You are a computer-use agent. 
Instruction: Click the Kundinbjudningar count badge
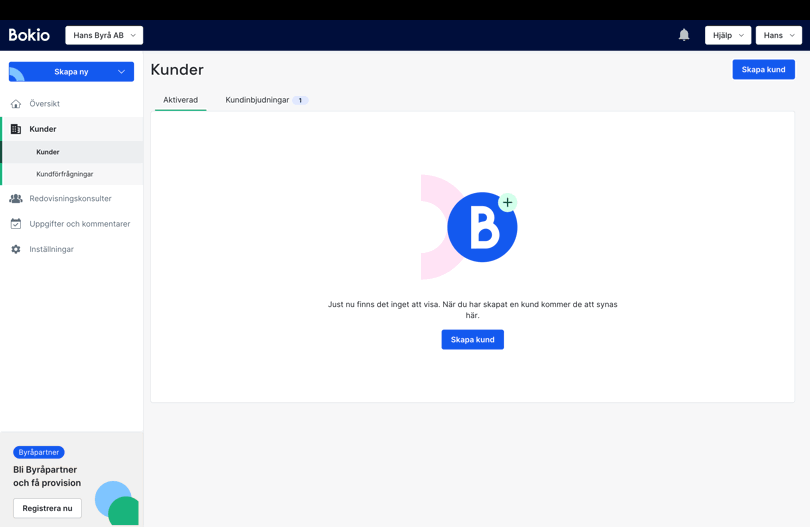[x=300, y=100]
